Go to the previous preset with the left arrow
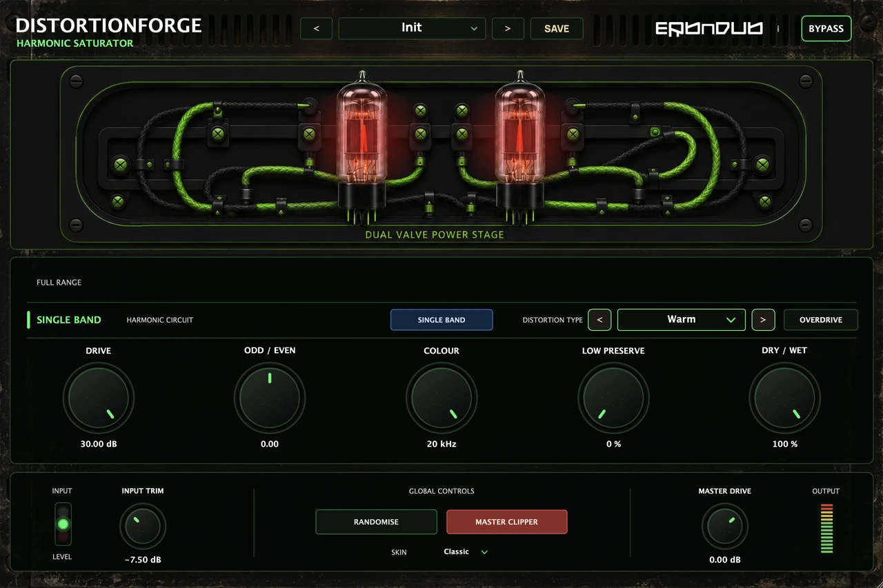Image resolution: width=883 pixels, height=588 pixels. click(x=316, y=28)
